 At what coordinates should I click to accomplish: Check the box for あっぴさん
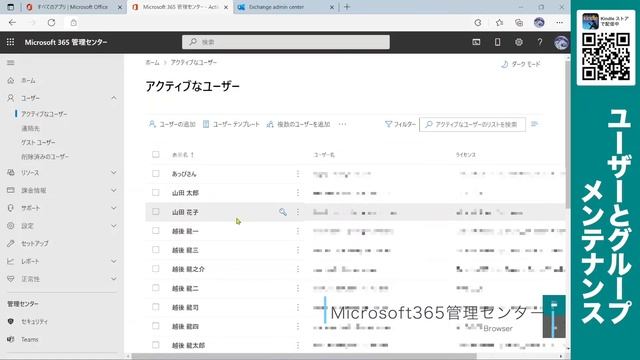pos(156,173)
